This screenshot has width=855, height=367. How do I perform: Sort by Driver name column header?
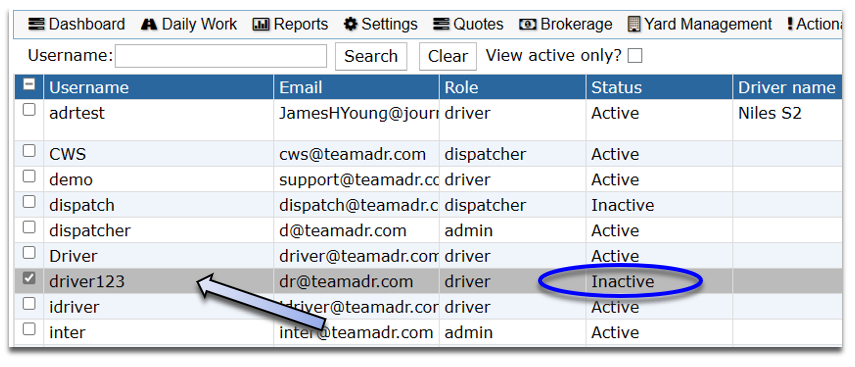tap(787, 87)
